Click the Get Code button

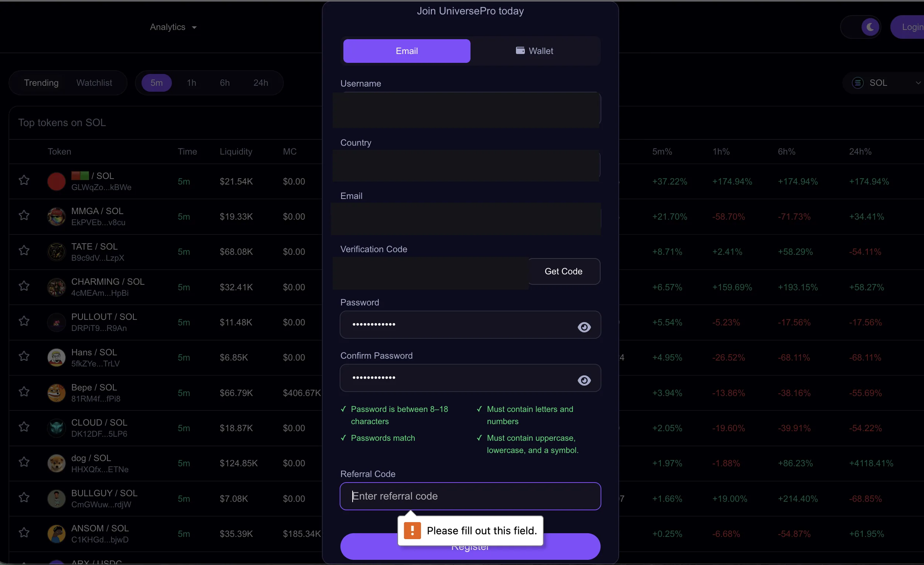564,271
